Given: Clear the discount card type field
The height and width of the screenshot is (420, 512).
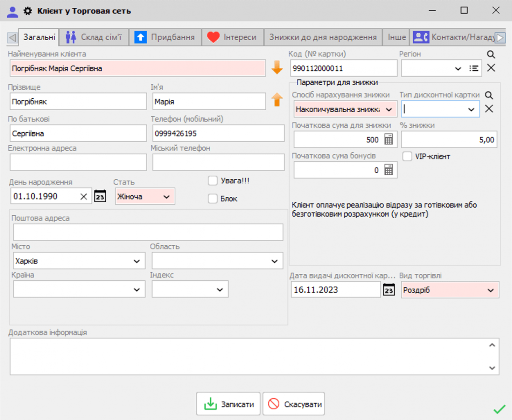Looking at the screenshot, I should [x=489, y=109].
